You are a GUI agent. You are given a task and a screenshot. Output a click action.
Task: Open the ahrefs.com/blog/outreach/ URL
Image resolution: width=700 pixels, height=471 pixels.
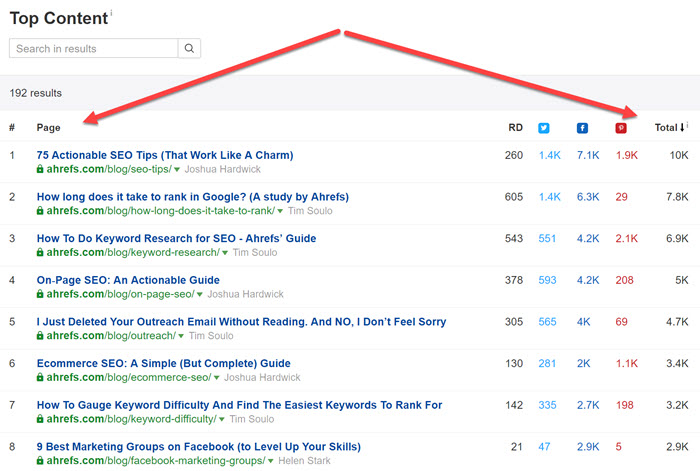pyautogui.click(x=103, y=337)
